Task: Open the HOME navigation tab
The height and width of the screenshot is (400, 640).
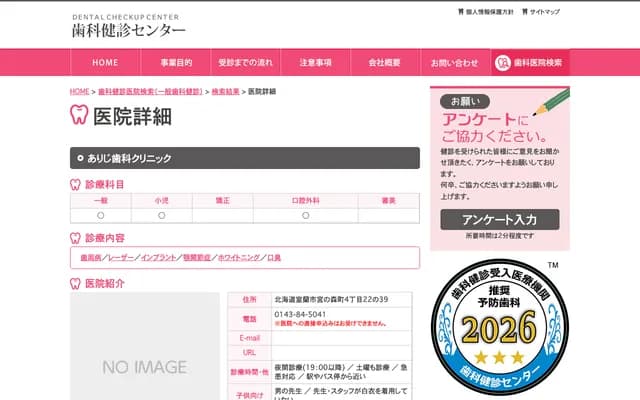Action: (x=105, y=63)
